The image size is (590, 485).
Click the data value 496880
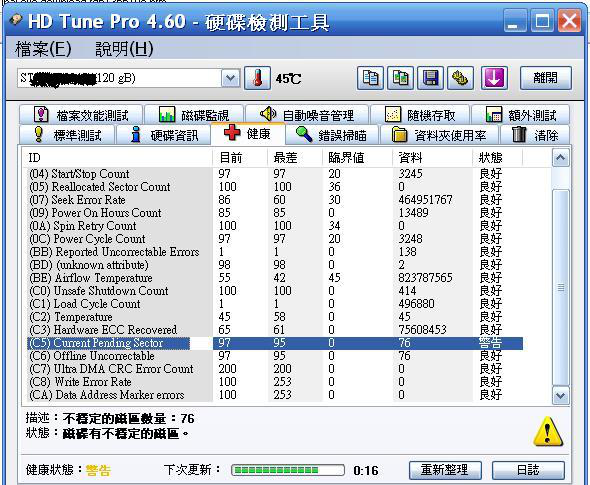(x=417, y=304)
